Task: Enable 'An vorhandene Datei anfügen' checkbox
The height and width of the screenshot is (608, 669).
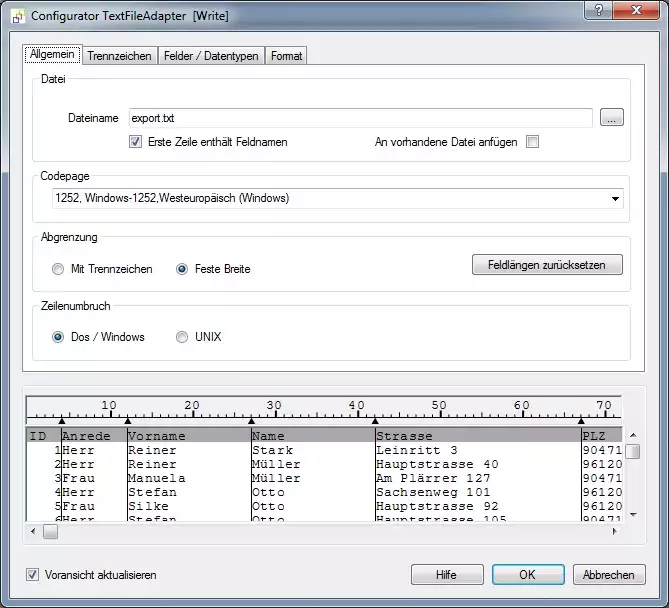Action: click(x=532, y=142)
